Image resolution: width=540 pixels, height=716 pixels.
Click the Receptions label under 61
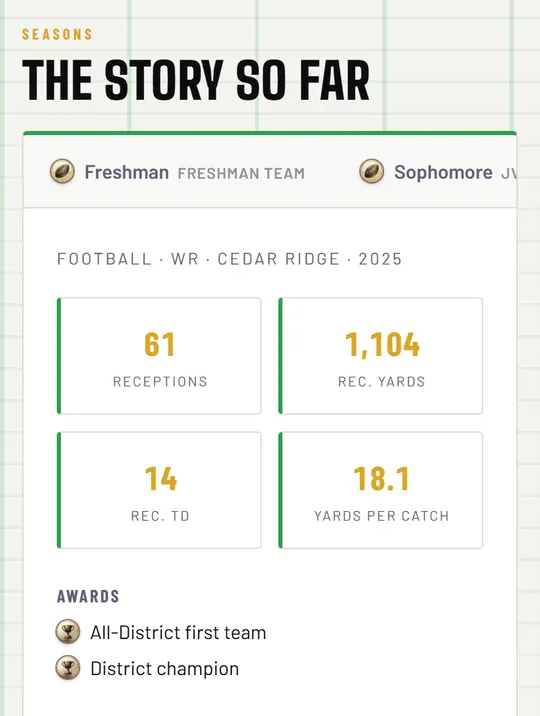coord(160,381)
